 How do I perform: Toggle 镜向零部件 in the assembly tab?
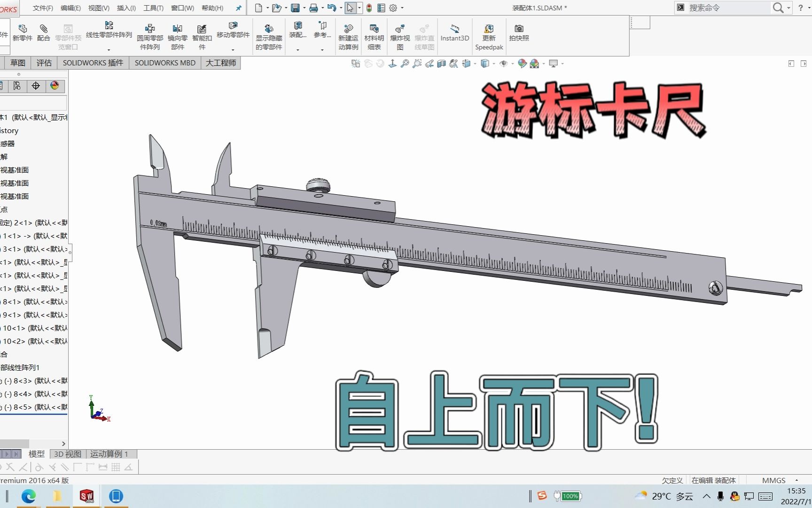tap(177, 33)
